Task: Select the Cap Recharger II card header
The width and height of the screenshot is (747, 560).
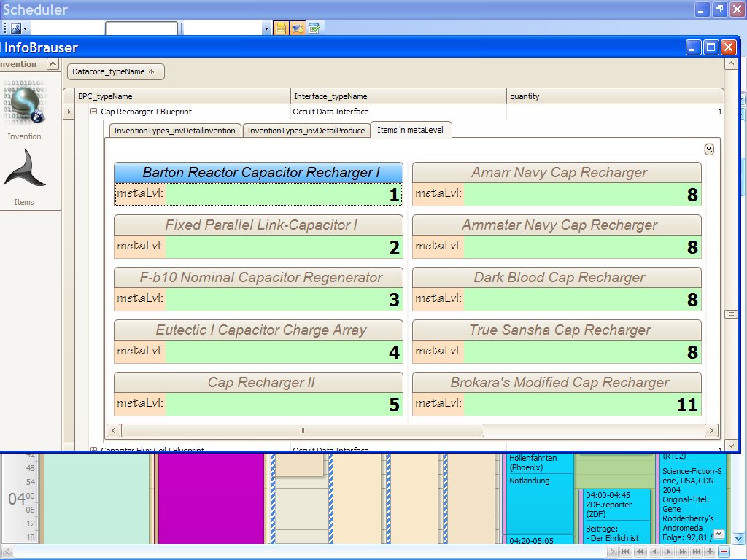Action: 259,382
